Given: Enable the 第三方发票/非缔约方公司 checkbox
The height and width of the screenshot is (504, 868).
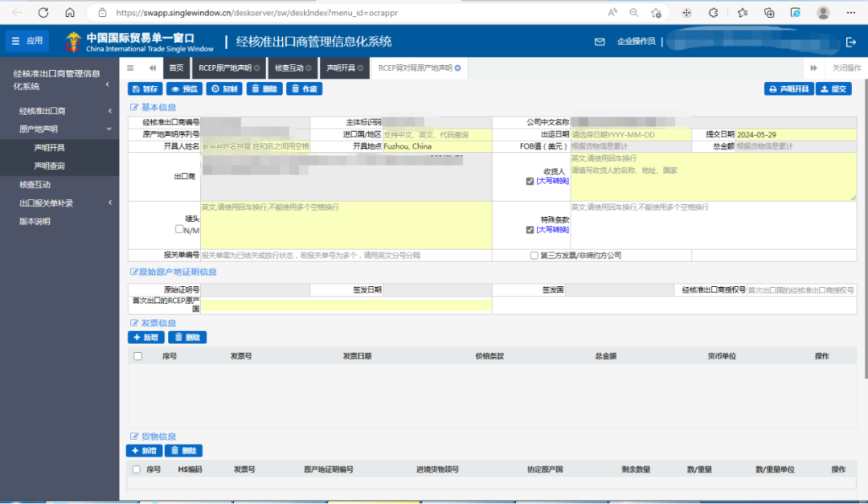Looking at the screenshot, I should point(534,256).
